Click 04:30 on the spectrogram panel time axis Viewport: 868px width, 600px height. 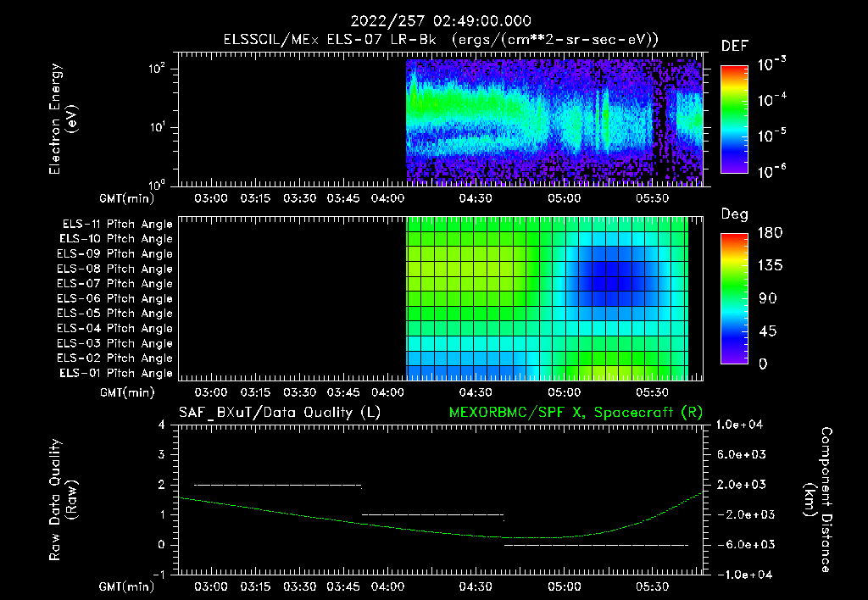[476, 198]
